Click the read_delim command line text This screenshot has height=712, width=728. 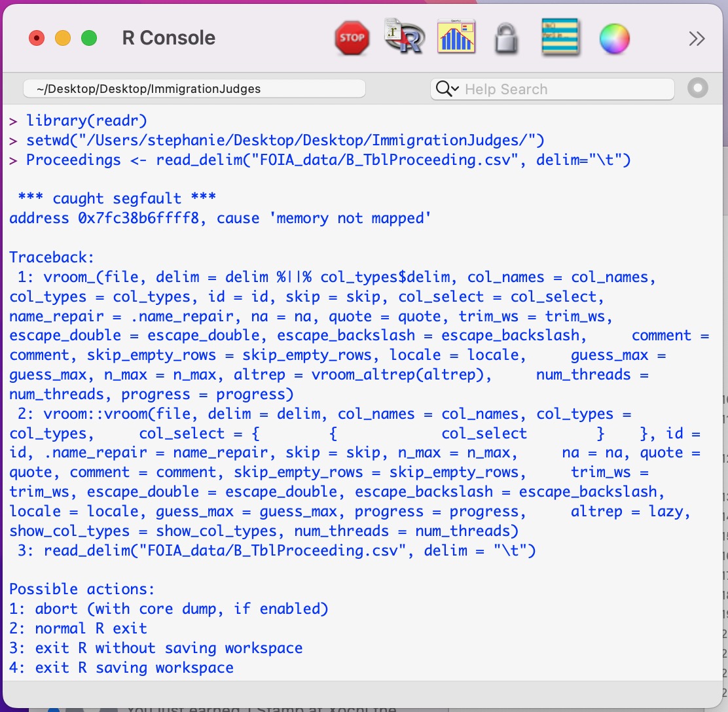click(327, 159)
